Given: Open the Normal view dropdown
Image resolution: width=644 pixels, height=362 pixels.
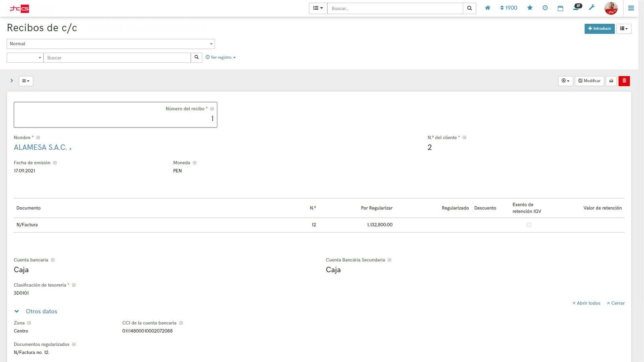Looking at the screenshot, I should tap(111, 44).
